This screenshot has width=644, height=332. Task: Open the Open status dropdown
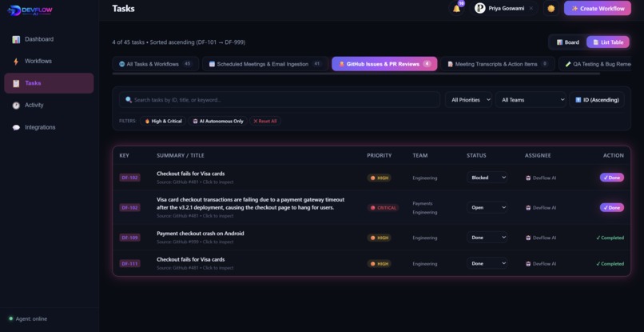487,207
